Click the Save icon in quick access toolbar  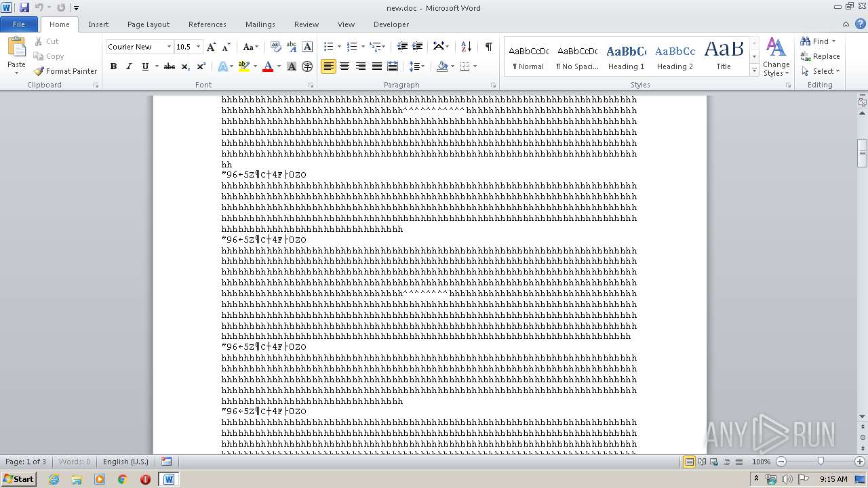pyautogui.click(x=24, y=7)
